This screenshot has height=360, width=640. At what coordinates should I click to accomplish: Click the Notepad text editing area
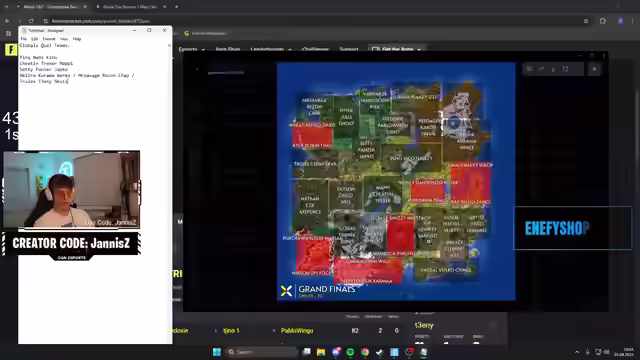pos(93,193)
